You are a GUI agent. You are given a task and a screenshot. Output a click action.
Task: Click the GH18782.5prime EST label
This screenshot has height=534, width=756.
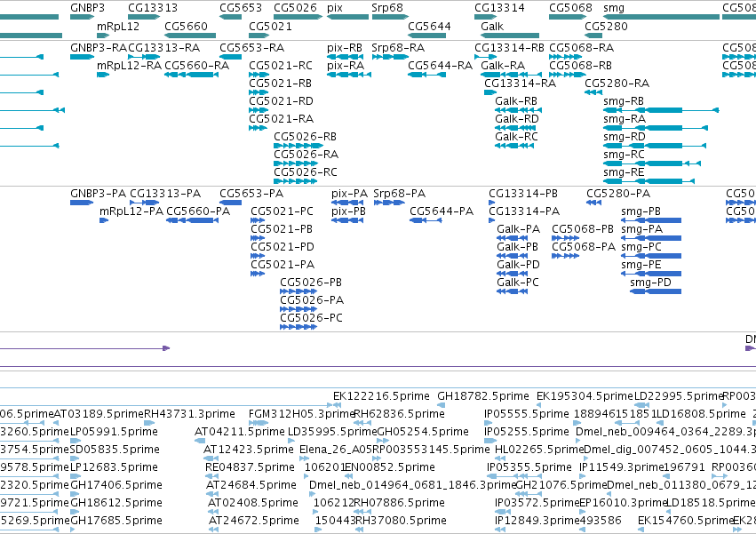pos(483,396)
